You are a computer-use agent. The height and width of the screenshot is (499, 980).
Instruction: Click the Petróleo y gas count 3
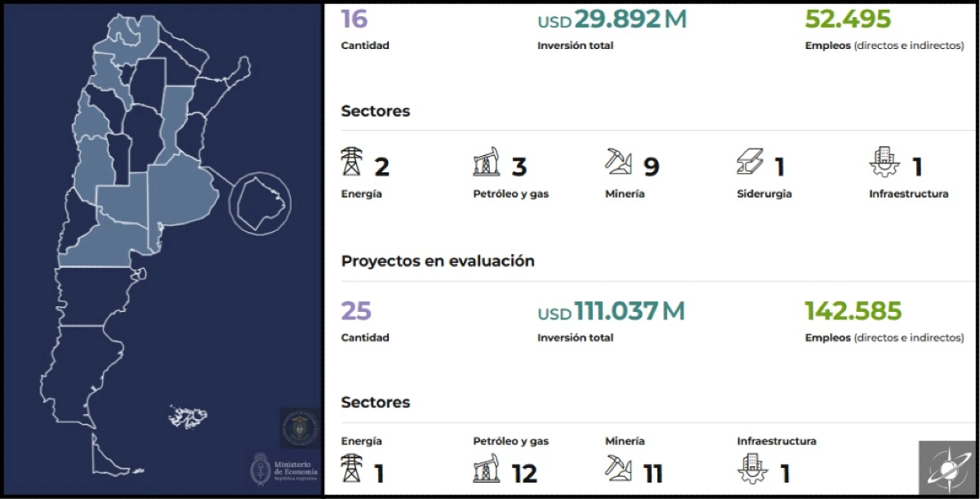(519, 167)
